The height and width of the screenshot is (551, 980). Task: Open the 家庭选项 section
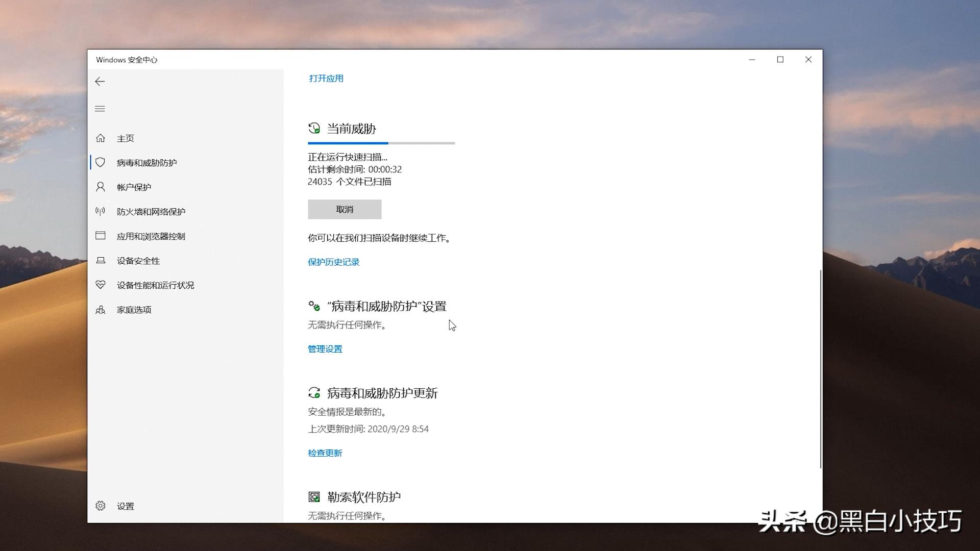pyautogui.click(x=100, y=310)
